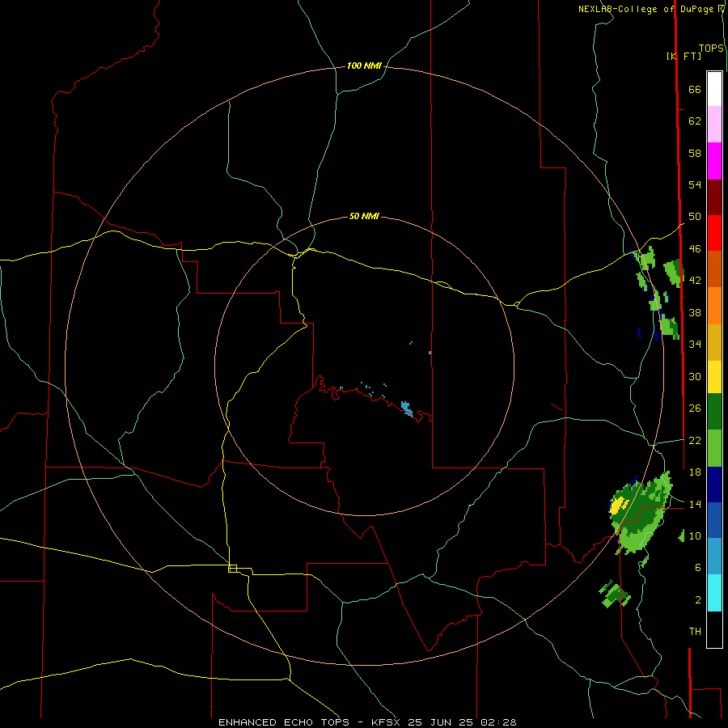The height and width of the screenshot is (728, 728).
Task: Click the legend value 2
Action: pyautogui.click(x=698, y=600)
